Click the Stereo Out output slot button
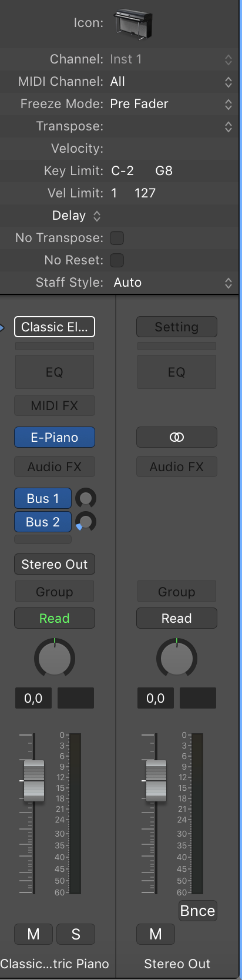Viewport: 242px width, 980px height. pos(55,564)
